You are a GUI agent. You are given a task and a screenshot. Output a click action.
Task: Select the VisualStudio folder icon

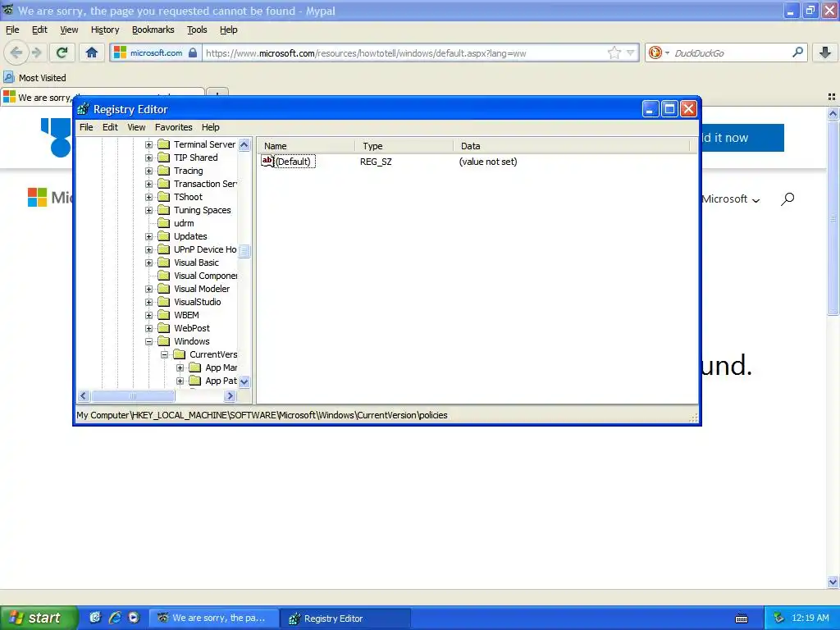[x=164, y=302]
